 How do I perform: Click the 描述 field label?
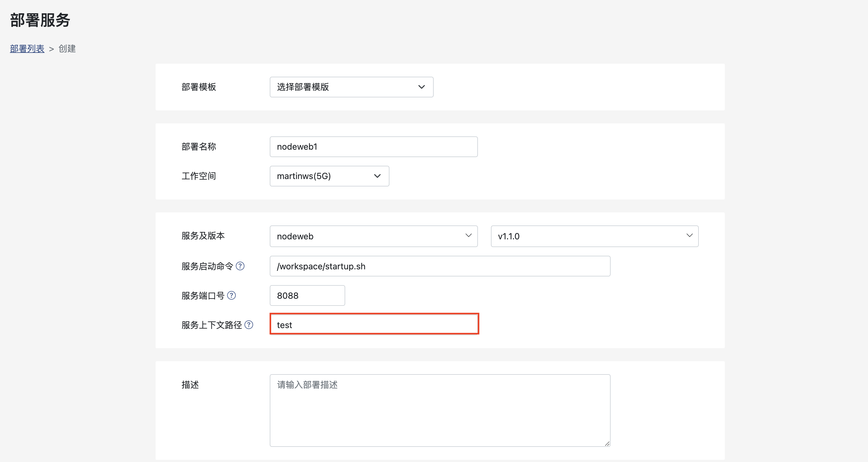point(190,384)
